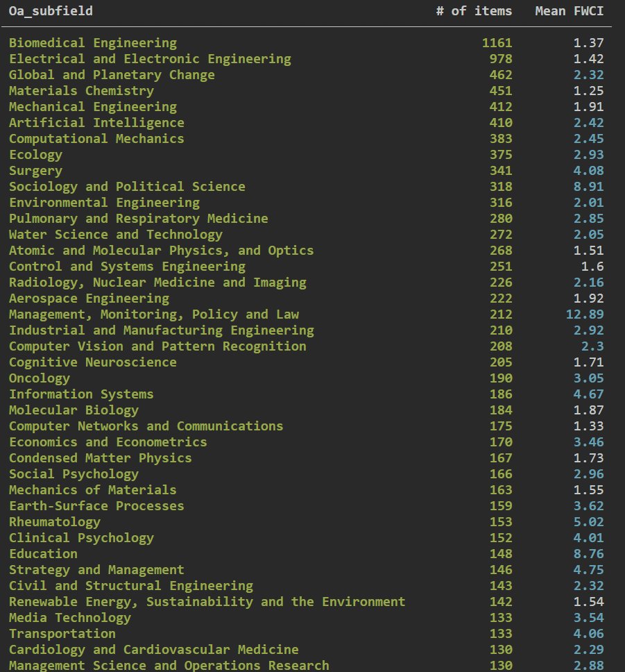Viewport: 625px width, 672px height.
Task: Select the Ecology row label
Action: pos(35,155)
